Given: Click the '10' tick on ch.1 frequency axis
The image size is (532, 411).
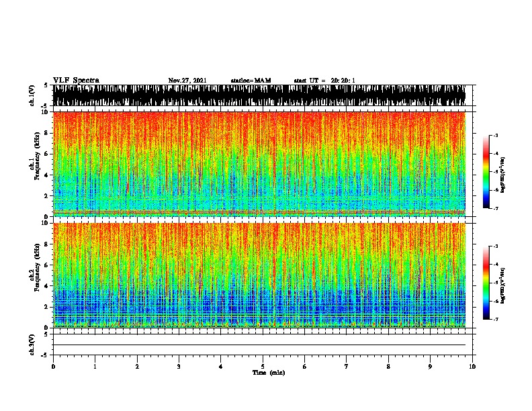Looking at the screenshot, I should click(46, 112).
